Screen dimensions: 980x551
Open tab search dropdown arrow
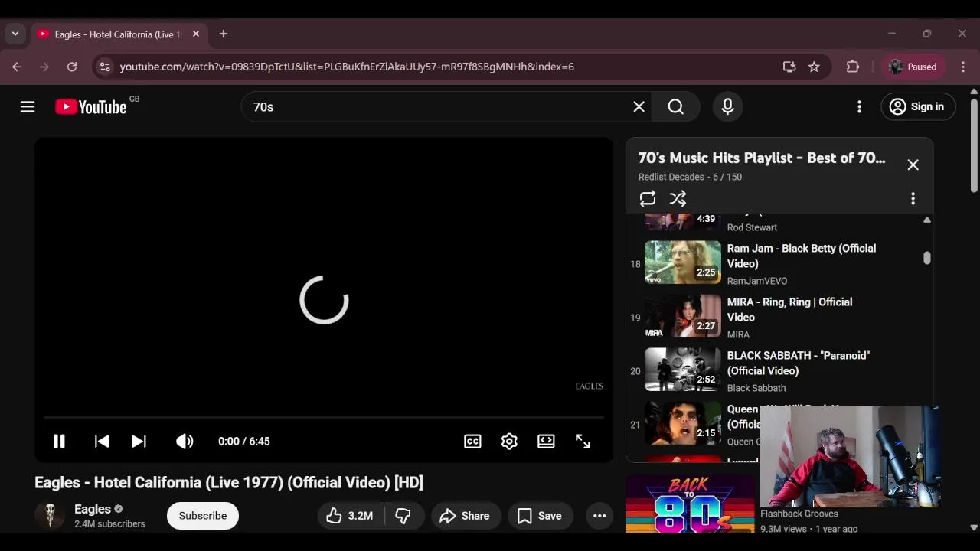tap(15, 34)
